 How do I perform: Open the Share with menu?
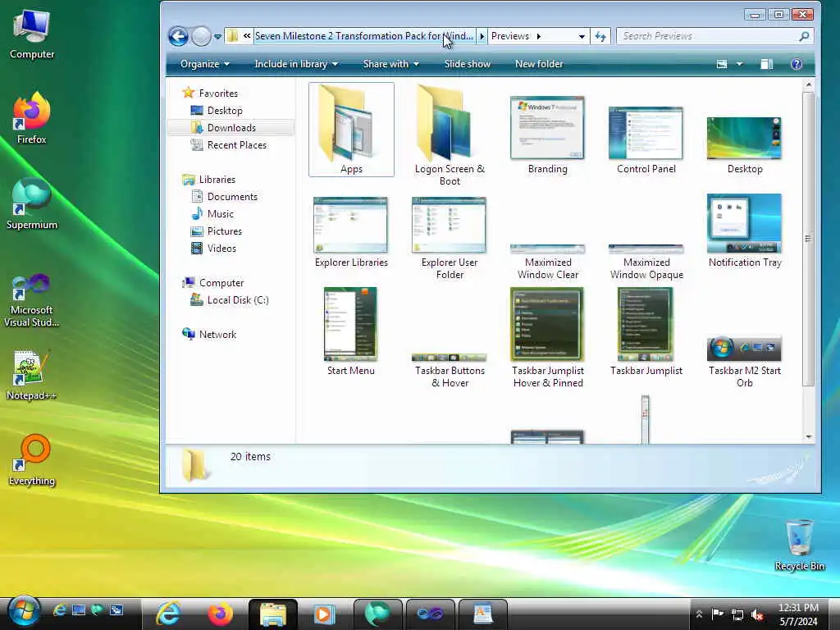click(x=390, y=64)
